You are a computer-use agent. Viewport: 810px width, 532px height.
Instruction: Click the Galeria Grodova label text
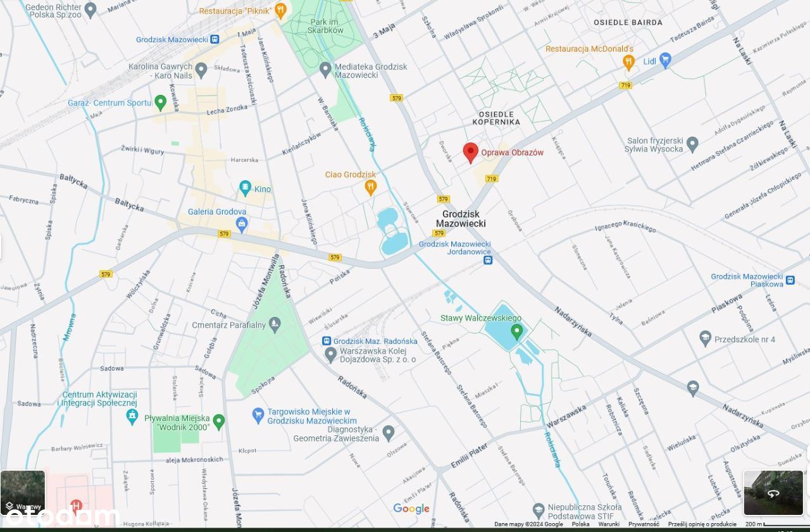[x=217, y=212]
